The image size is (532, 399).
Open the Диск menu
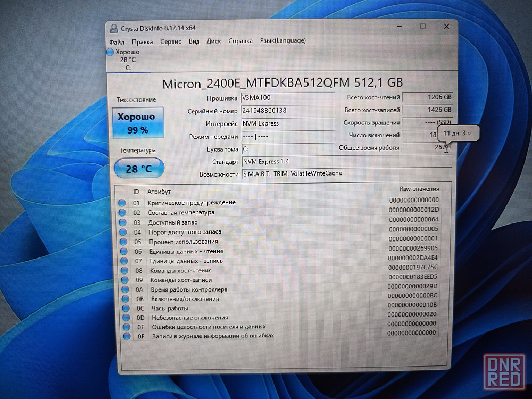coord(214,41)
